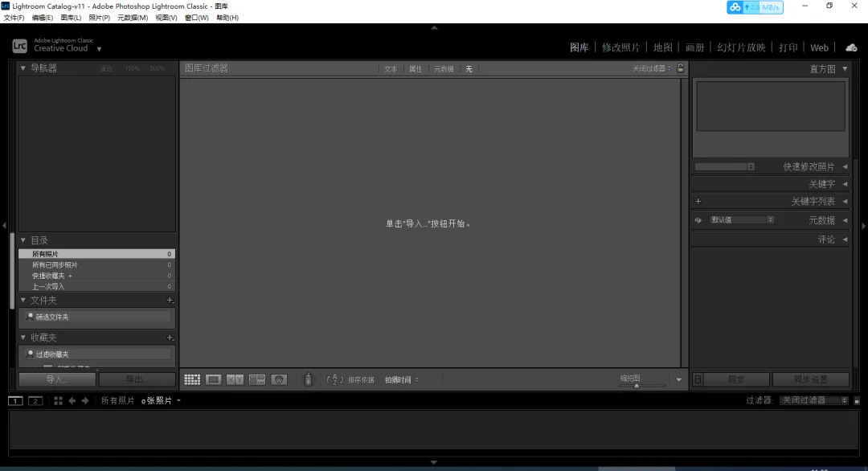Open Compare view (XY) icon
868x471 pixels.
235,379
